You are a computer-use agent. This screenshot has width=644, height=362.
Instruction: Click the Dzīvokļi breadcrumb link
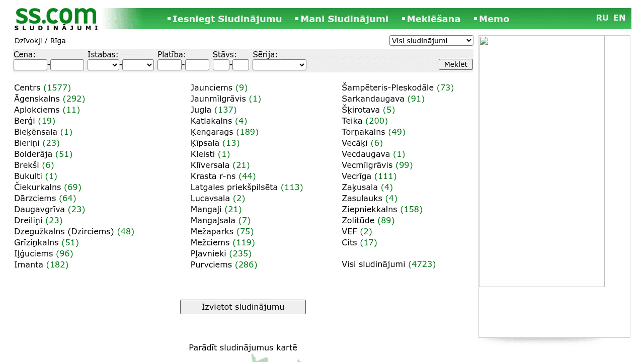tap(28, 41)
